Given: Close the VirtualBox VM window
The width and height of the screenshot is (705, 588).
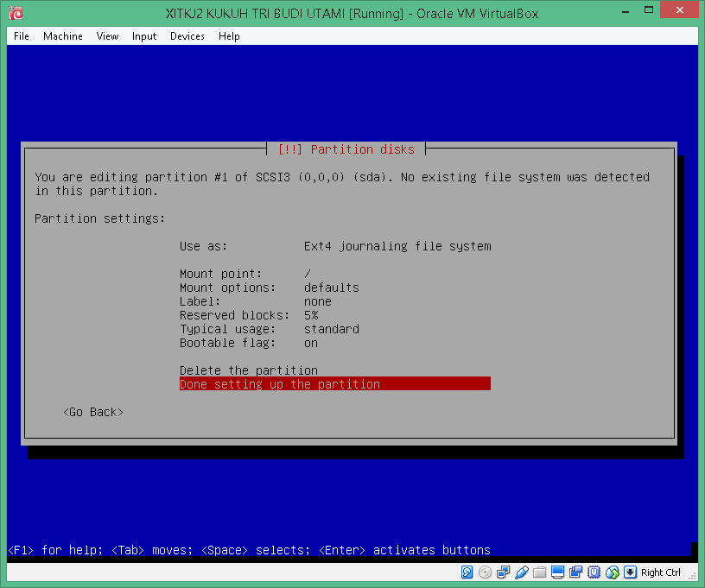Looking at the screenshot, I should pyautogui.click(x=679, y=9).
